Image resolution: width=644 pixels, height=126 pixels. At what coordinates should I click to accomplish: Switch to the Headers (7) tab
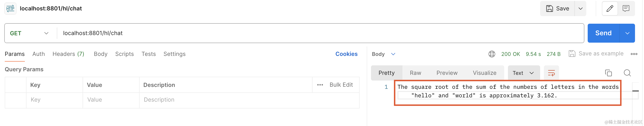[68, 54]
